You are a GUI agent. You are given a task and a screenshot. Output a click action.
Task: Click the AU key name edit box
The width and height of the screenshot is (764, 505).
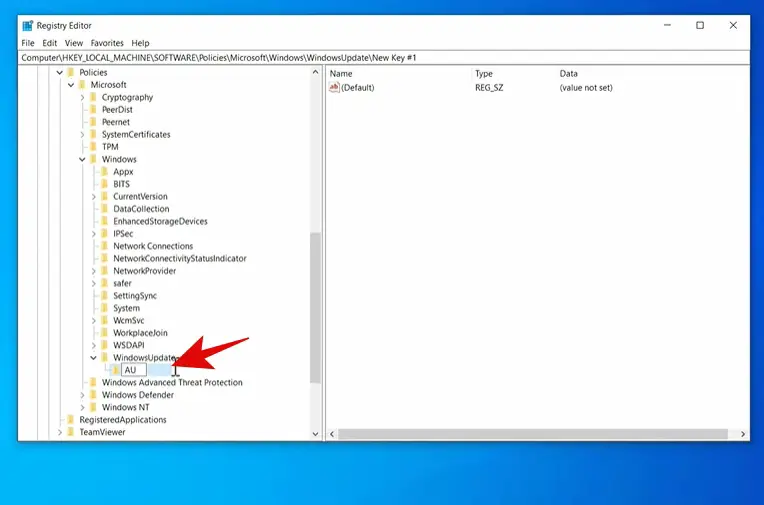pos(134,370)
